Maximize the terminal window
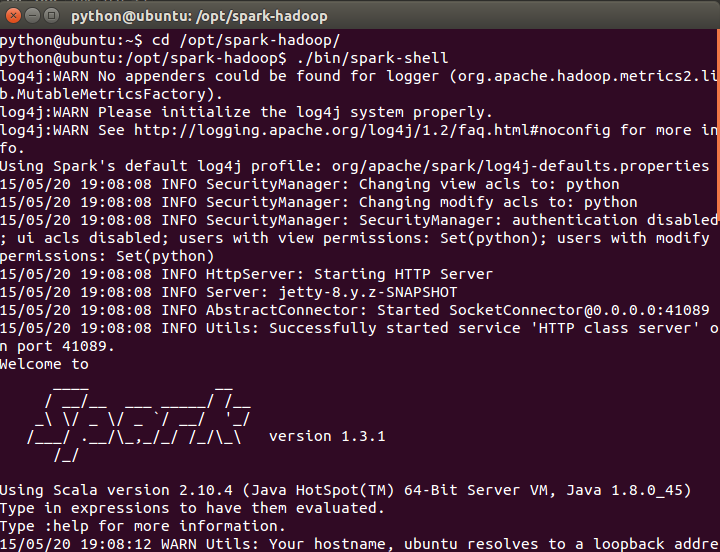 [50, 16]
